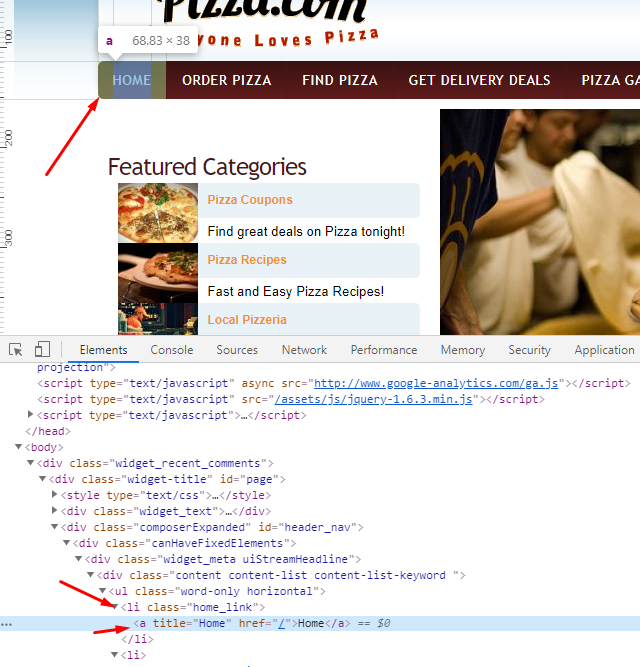Click FIND PIZZA in the nav bar
This screenshot has height=667, width=640.
click(x=340, y=80)
